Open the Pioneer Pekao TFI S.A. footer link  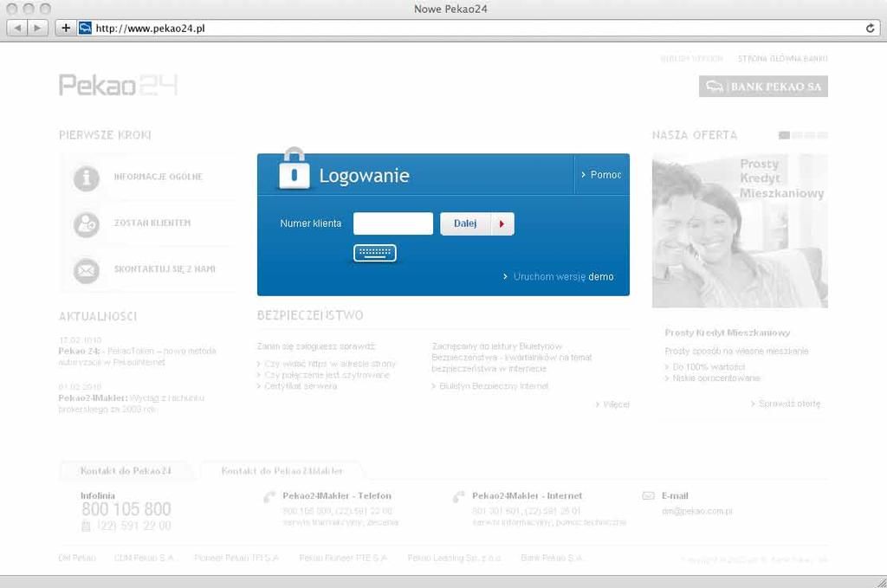pos(236,558)
